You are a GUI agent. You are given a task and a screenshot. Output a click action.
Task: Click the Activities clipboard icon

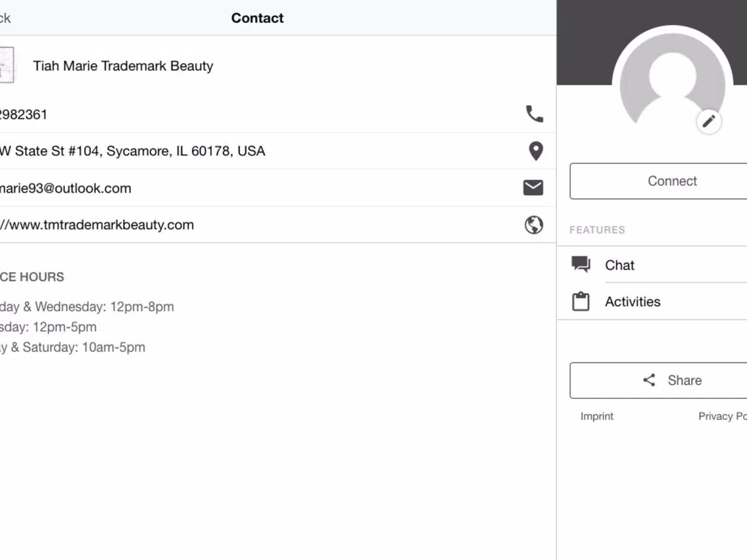point(581,302)
